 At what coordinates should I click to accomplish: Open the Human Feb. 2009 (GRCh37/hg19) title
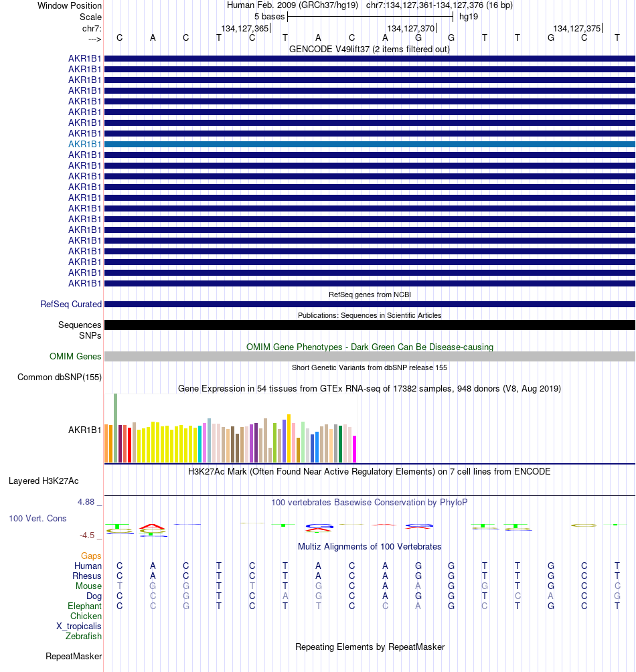(x=293, y=5)
